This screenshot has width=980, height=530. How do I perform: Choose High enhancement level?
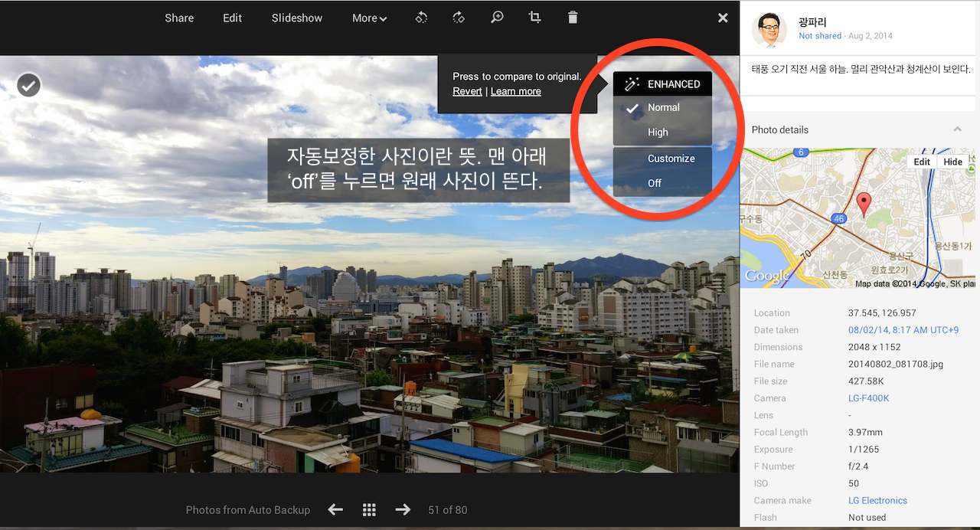pos(658,132)
